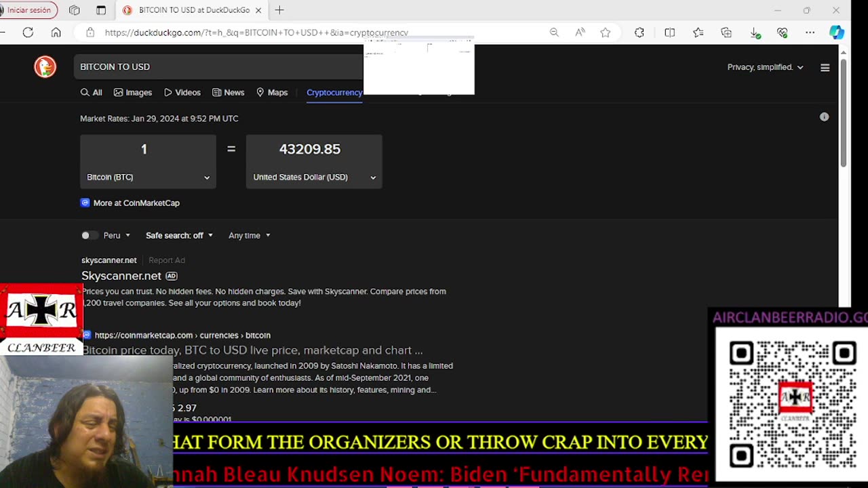Open the Any time filter dropdown
The height and width of the screenshot is (488, 868).
tap(250, 235)
